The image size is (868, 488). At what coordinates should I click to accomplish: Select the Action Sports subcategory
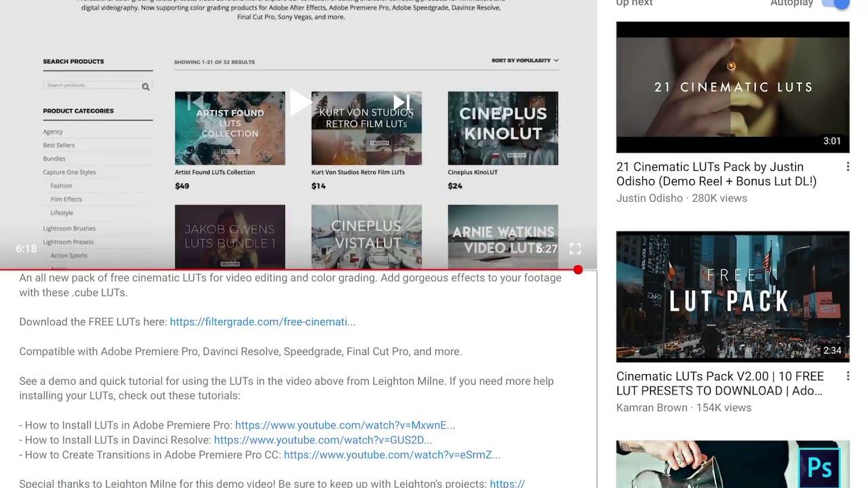click(x=69, y=256)
